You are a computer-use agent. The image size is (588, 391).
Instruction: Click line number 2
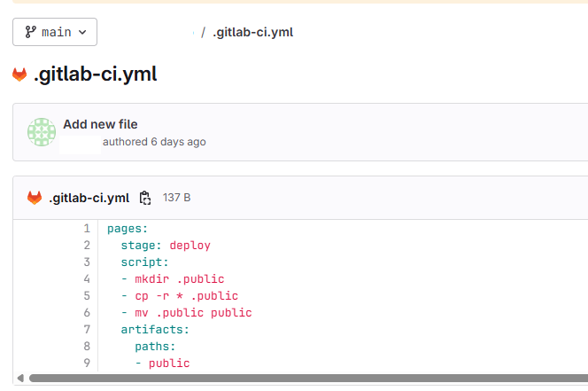[x=87, y=246]
